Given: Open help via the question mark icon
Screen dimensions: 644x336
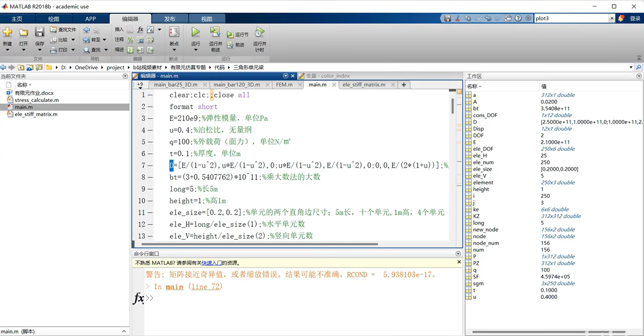Looking at the screenshot, I should [x=518, y=18].
